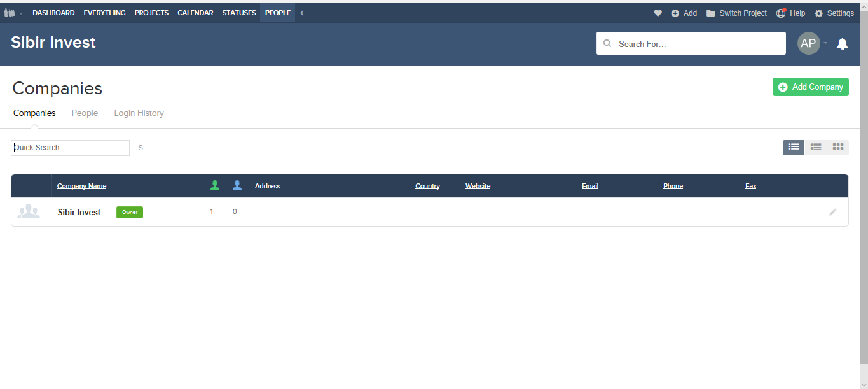Click the contact count 0 for Sibir Invest
This screenshot has width=868, height=389.
[x=235, y=212]
